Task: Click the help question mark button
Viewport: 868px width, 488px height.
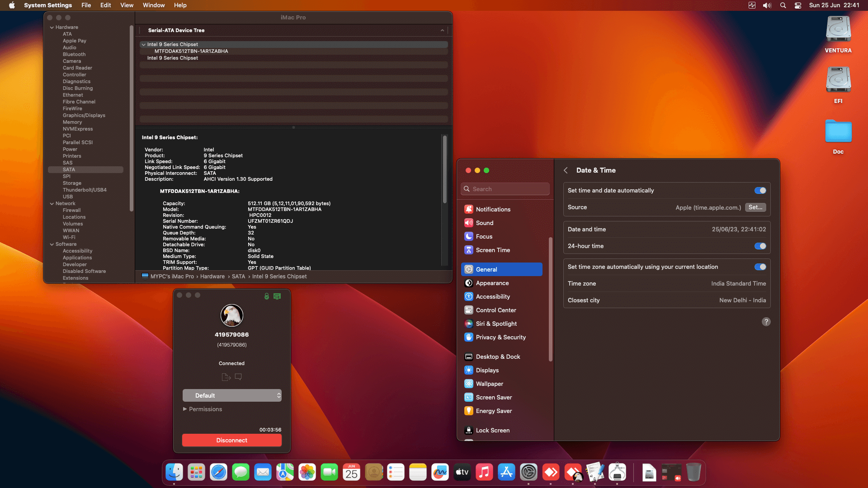Action: pyautogui.click(x=766, y=322)
